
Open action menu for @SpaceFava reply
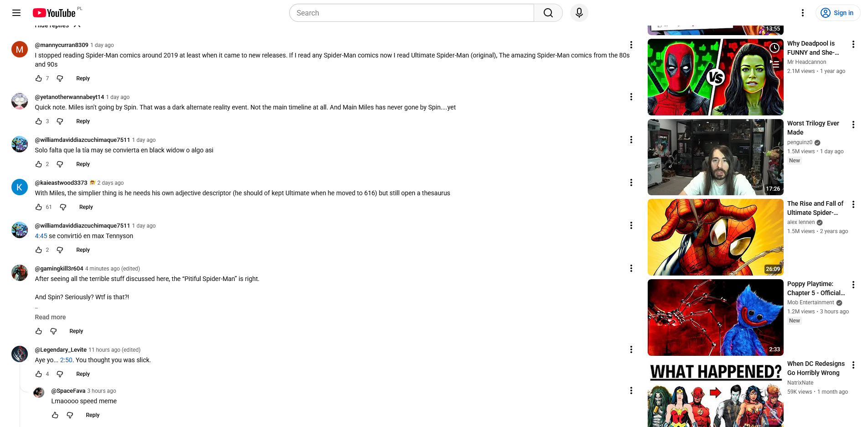tap(631, 391)
